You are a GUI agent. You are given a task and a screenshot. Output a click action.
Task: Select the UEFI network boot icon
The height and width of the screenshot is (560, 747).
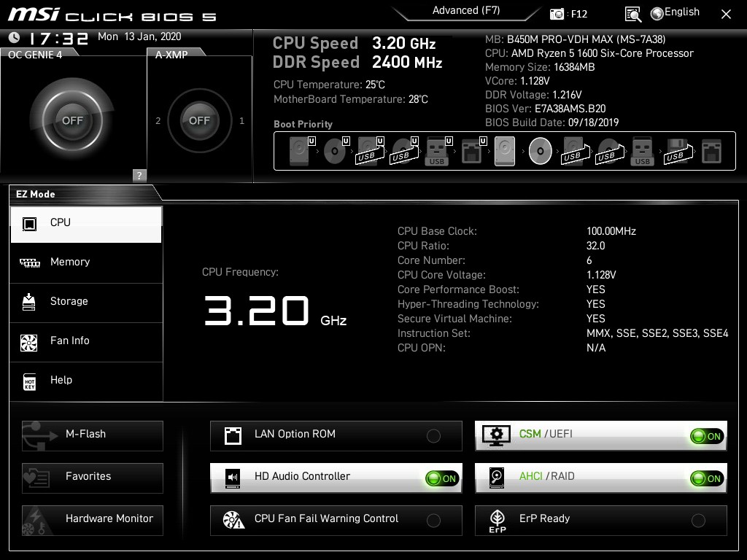point(473,151)
